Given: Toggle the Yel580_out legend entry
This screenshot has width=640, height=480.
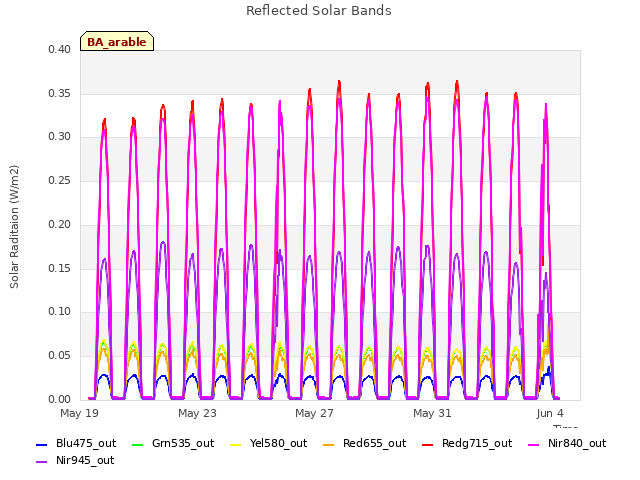Looking at the screenshot, I should pyautogui.click(x=269, y=443).
